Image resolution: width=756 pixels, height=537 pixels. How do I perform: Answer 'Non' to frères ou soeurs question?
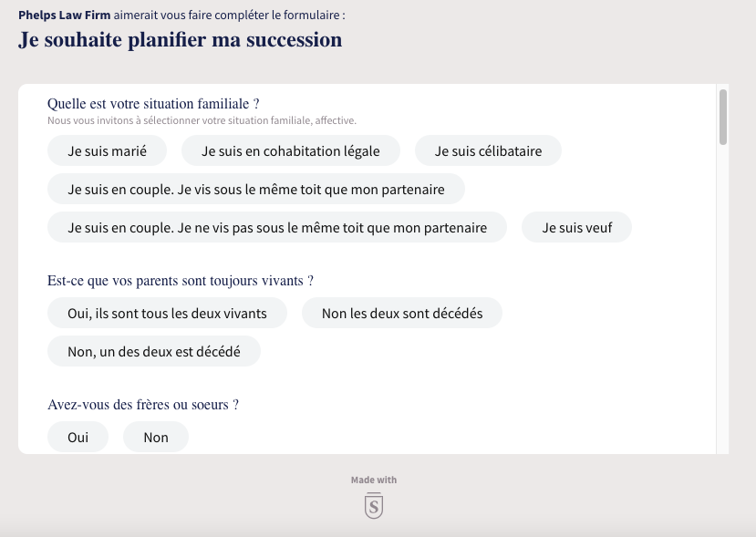coord(156,437)
